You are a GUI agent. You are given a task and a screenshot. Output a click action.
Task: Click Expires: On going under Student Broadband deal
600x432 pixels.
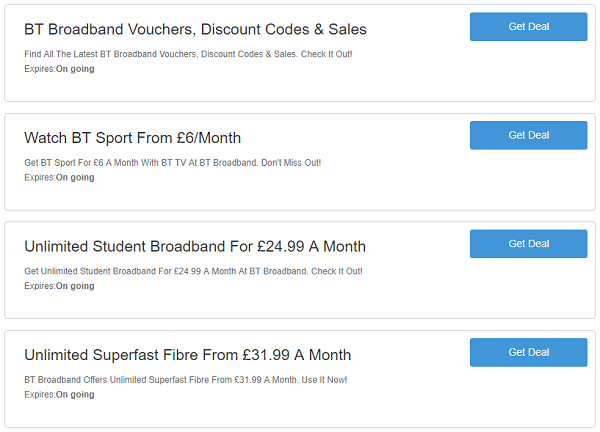(x=59, y=286)
